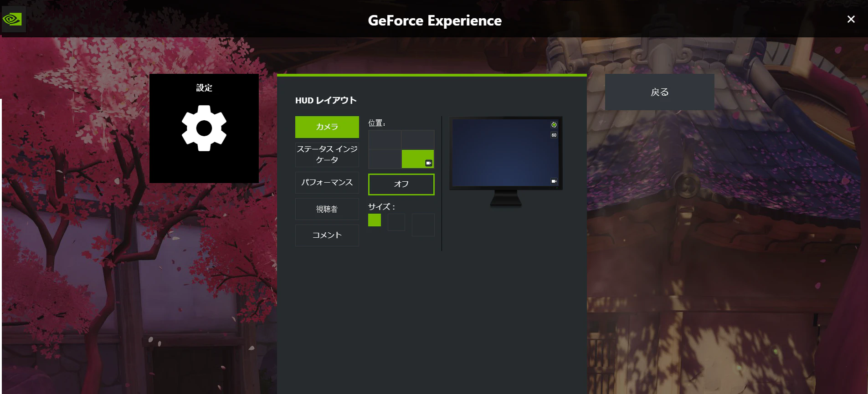
Task: Go back with the 戻る button
Action: [x=660, y=92]
